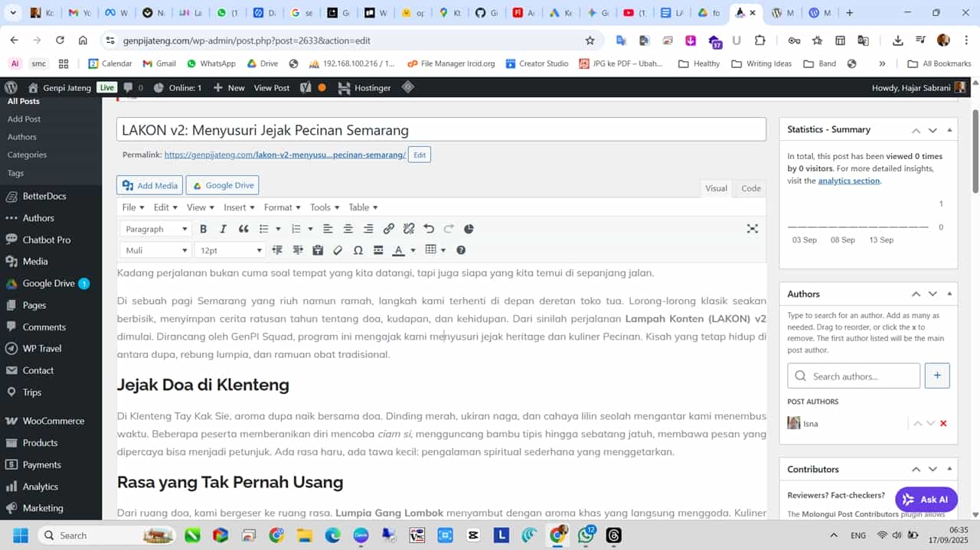980x550 pixels.
Task: Open the Muli font family dropdown
Action: [x=155, y=250]
